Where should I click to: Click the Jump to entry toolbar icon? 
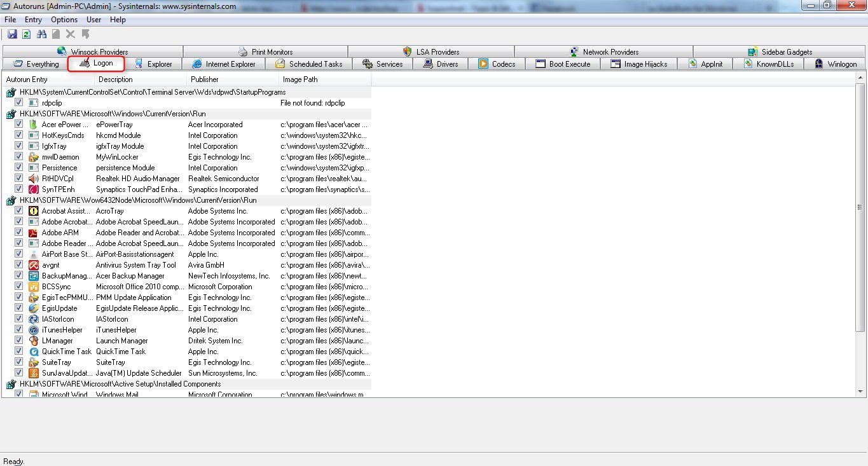[x=85, y=34]
